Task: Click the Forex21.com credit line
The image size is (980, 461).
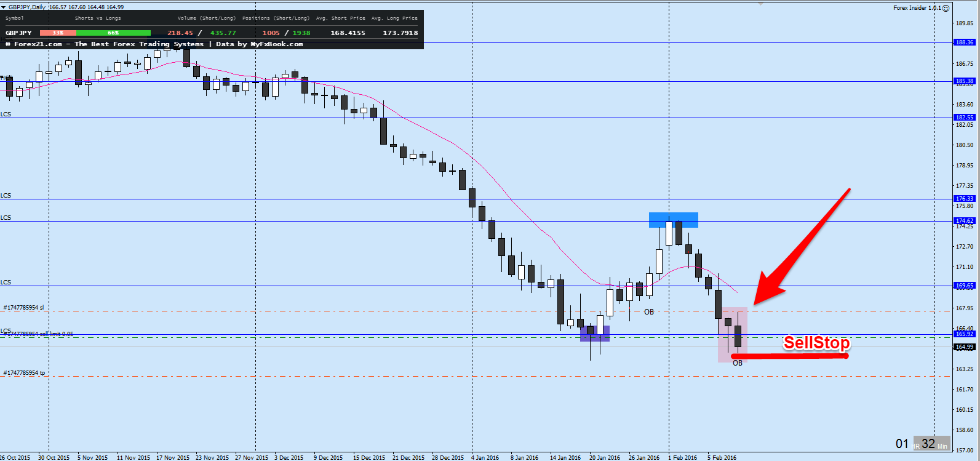Action: pyautogui.click(x=154, y=44)
